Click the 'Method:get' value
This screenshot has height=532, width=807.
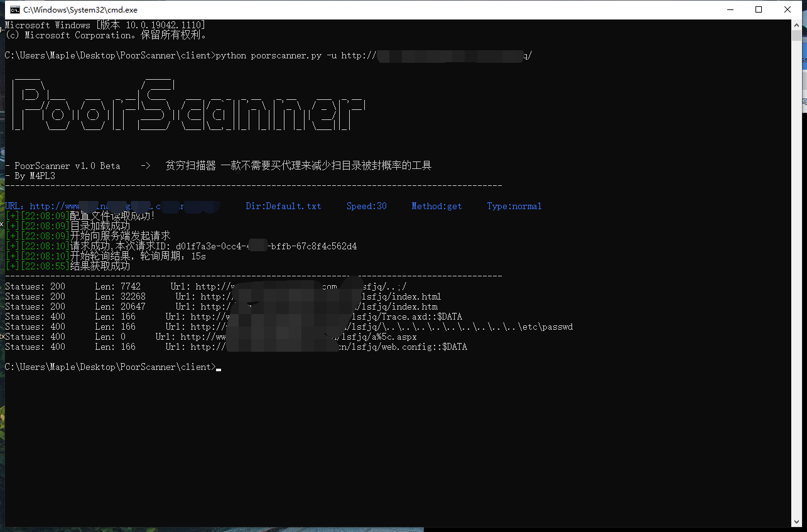coord(436,206)
